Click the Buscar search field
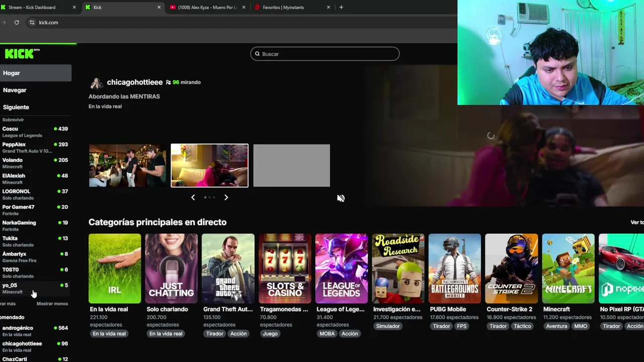 click(325, 54)
